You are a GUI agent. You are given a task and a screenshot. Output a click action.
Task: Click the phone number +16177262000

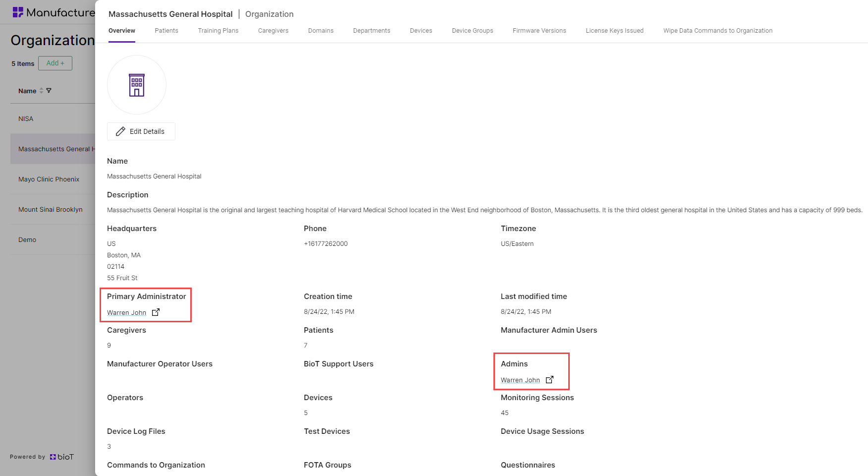pos(325,243)
